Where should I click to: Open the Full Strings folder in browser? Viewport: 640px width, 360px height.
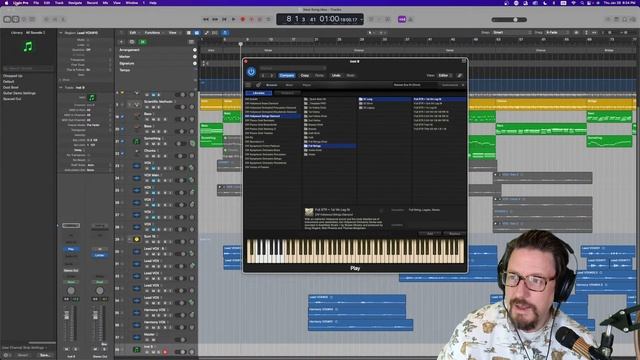click(330, 146)
